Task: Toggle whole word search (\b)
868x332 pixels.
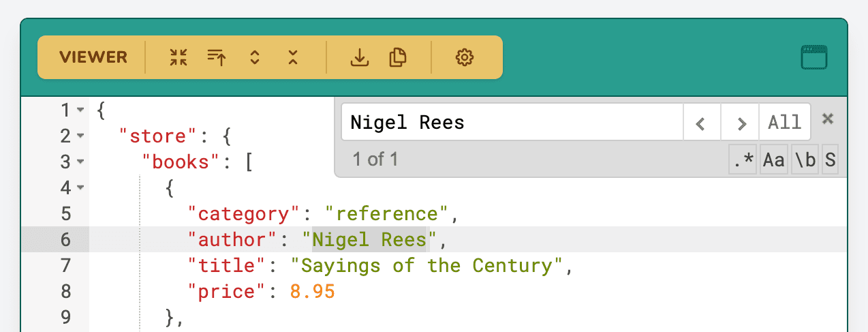Action: (805, 160)
